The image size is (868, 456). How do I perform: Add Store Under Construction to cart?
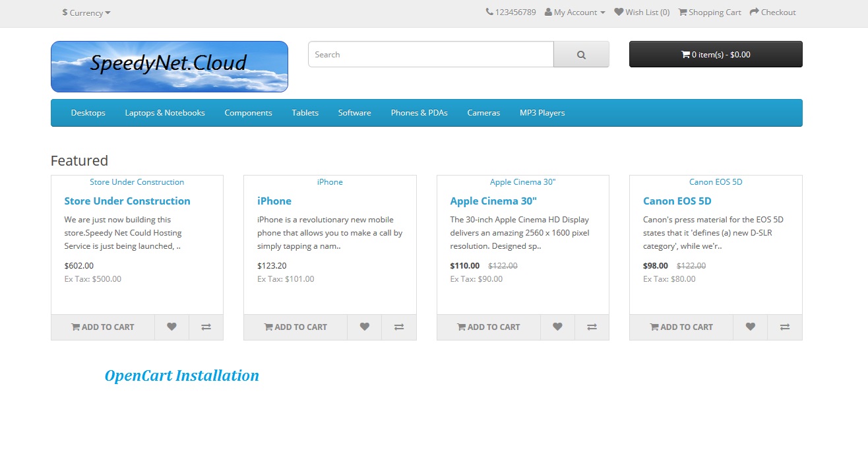tap(103, 327)
